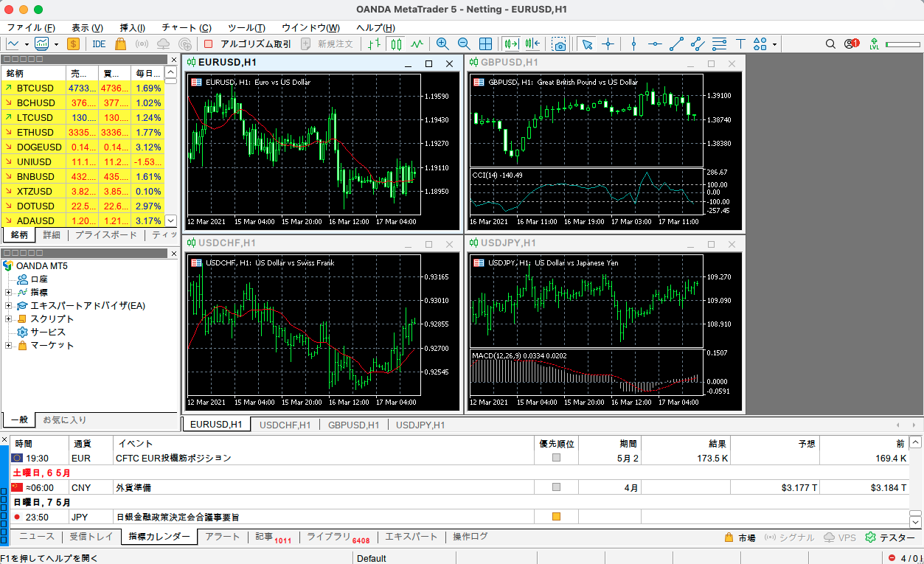The image size is (924, 564).
Task: Zoom out the chart
Action: coord(464,44)
